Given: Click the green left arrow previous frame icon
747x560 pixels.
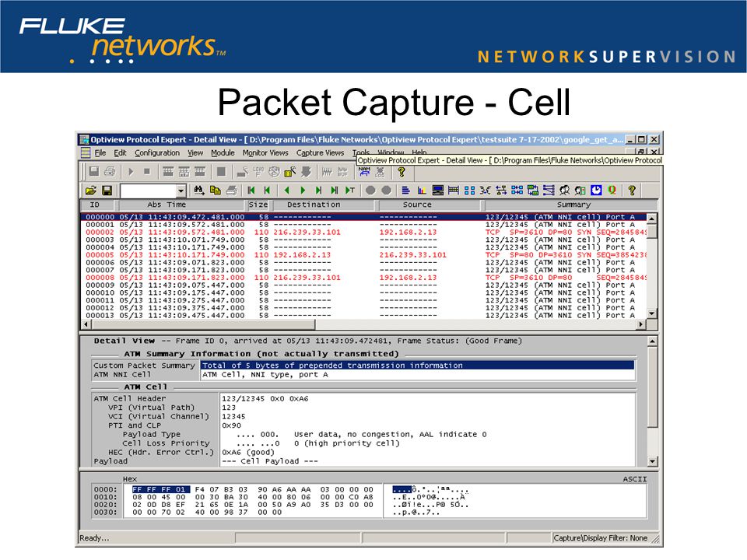Looking at the screenshot, I should tap(287, 191).
